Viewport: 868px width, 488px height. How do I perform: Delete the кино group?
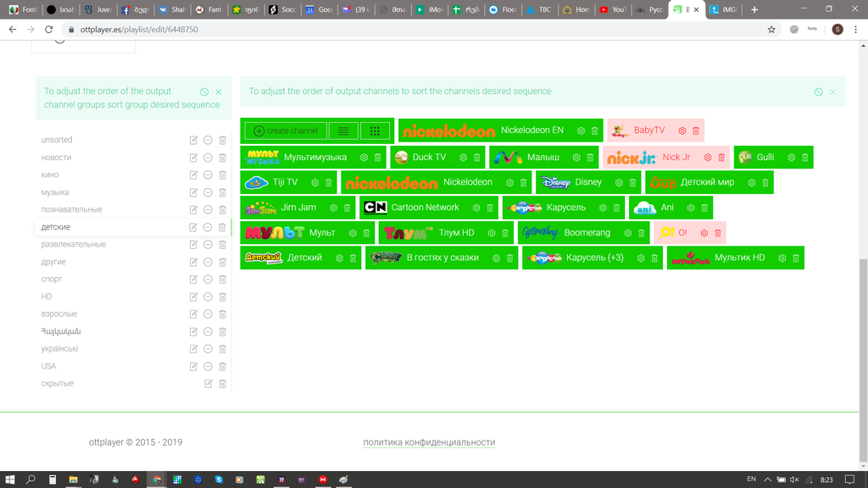pos(223,175)
